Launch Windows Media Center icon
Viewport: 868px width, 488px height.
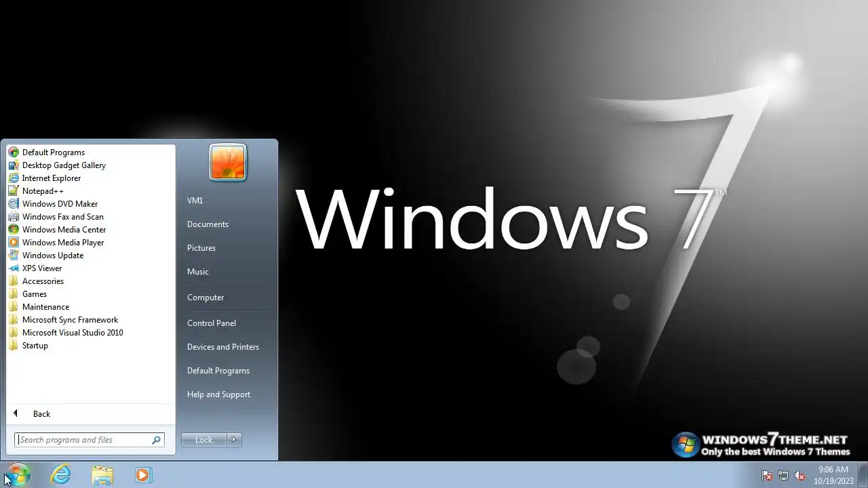coord(14,230)
